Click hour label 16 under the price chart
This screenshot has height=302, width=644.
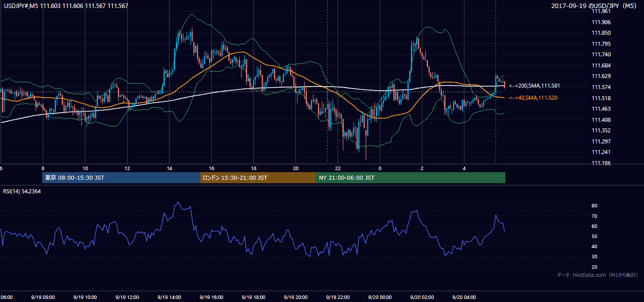point(212,169)
